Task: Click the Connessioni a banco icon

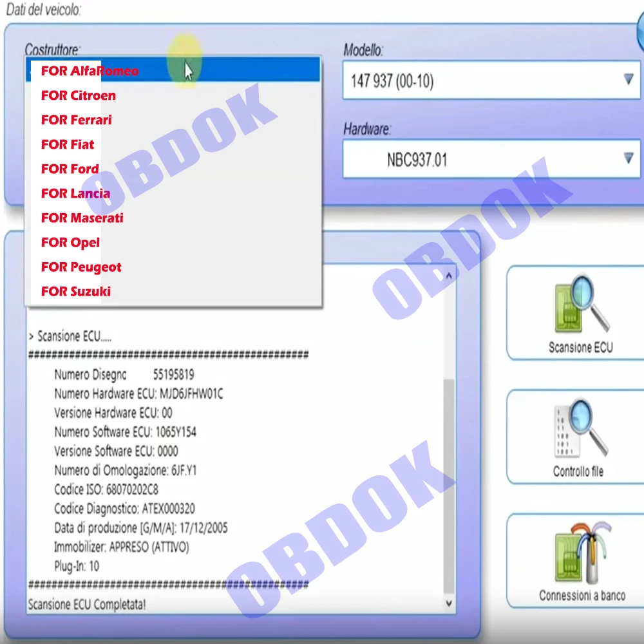Action: [583, 553]
